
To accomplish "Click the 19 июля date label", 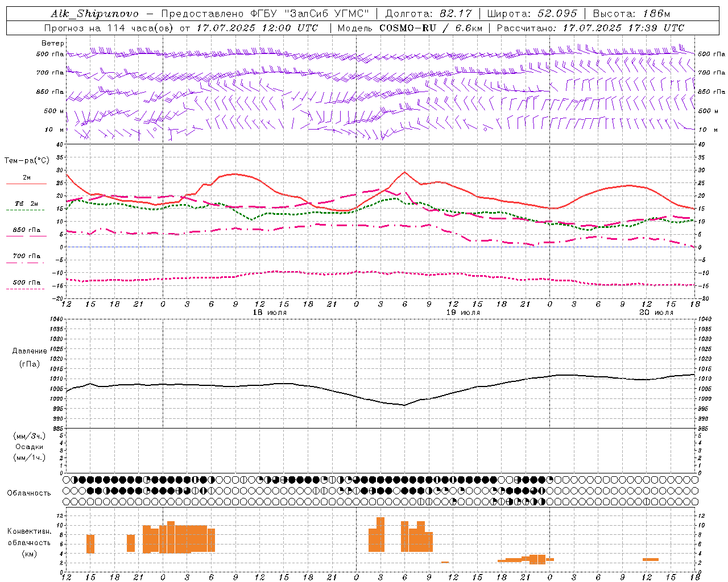I will point(463,313).
